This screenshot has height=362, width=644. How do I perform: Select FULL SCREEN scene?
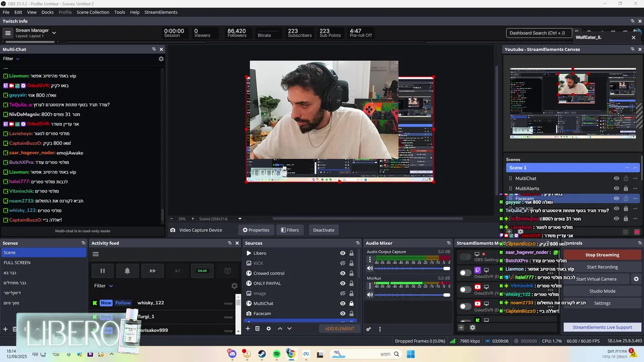point(43,262)
